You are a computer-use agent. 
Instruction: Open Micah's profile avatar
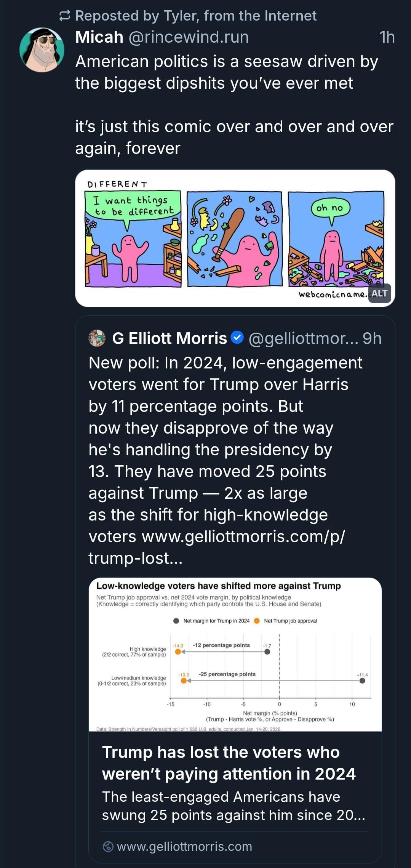click(x=42, y=50)
